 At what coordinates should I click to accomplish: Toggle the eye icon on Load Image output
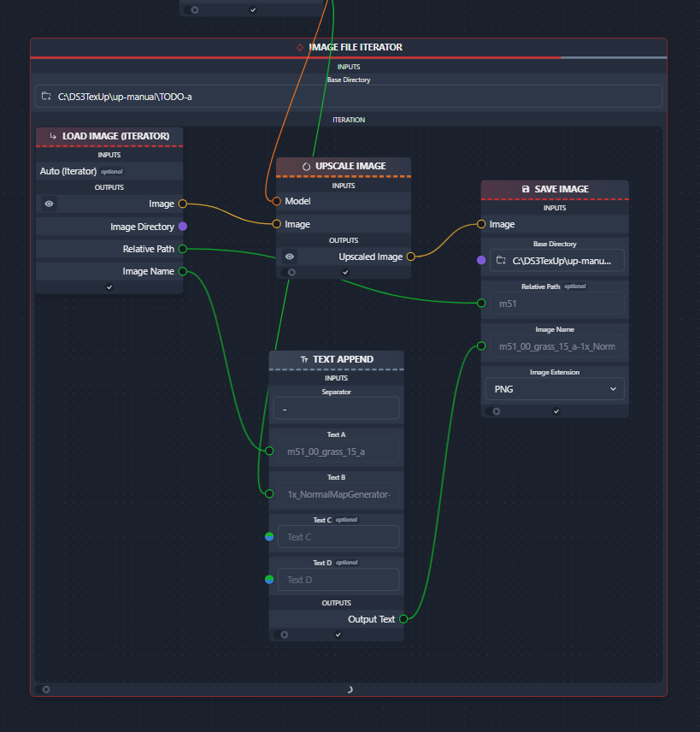[x=49, y=204]
